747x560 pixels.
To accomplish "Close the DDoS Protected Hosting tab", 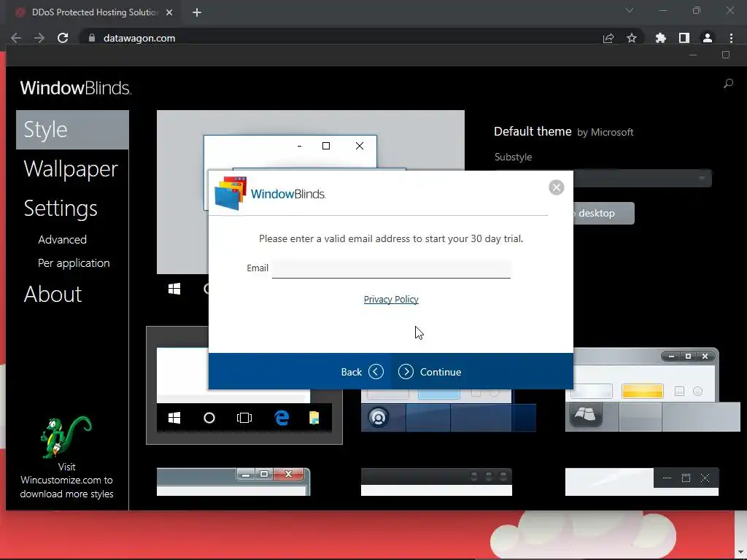I will pos(169,12).
